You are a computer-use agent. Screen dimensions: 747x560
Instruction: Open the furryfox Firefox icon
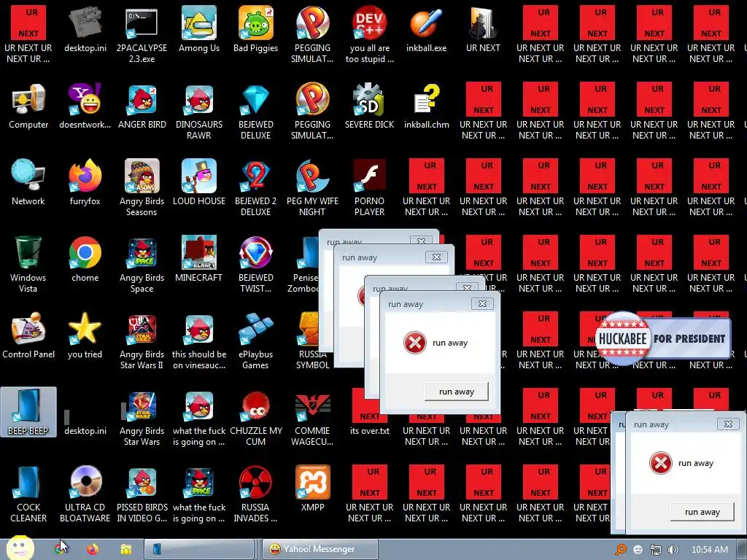[85, 183]
